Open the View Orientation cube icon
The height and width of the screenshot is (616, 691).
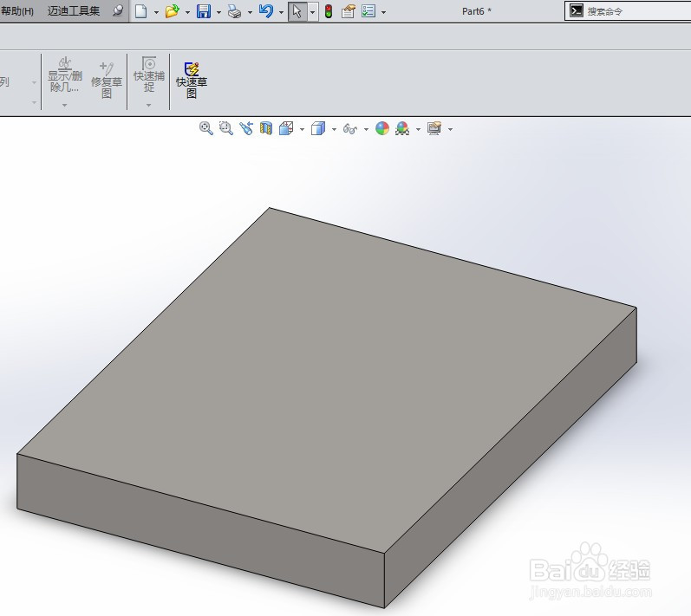pyautogui.click(x=286, y=128)
